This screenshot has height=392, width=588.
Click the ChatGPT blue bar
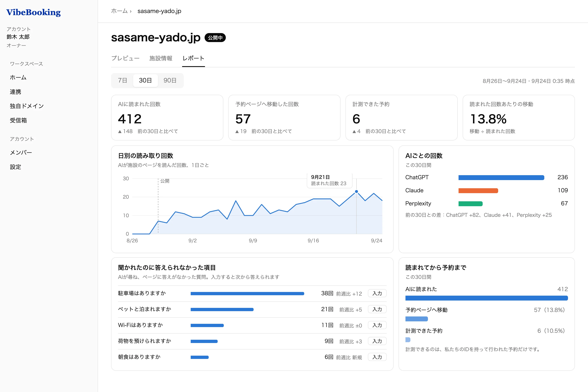[x=501, y=177]
